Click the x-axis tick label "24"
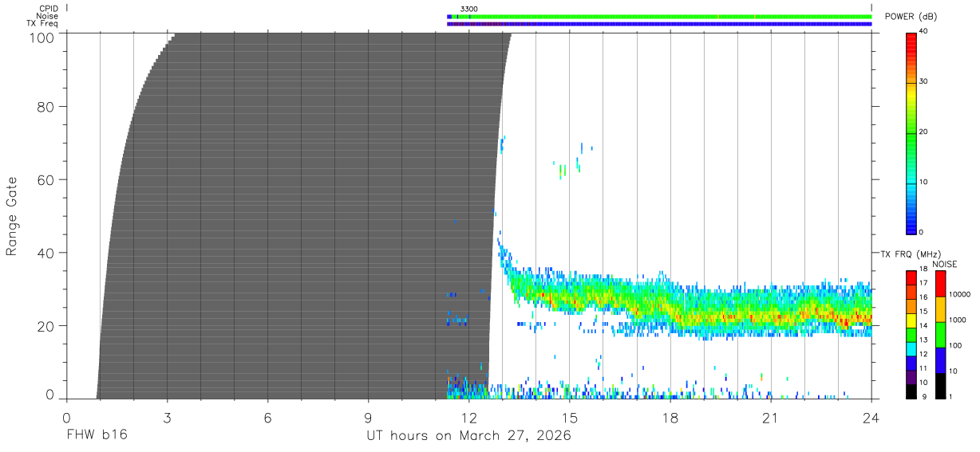Image resolution: width=980 pixels, height=452 pixels. (x=871, y=417)
